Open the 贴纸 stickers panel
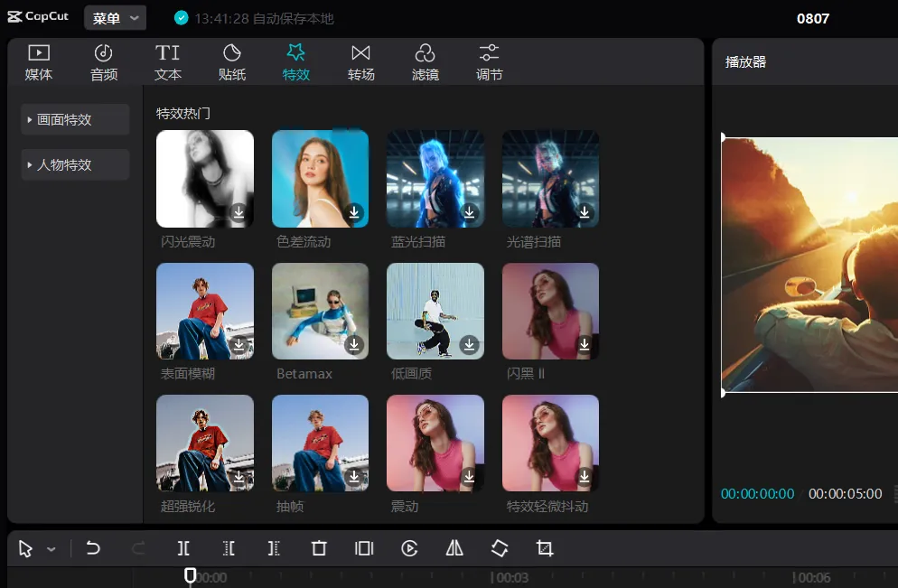898x588 pixels. 232,62
